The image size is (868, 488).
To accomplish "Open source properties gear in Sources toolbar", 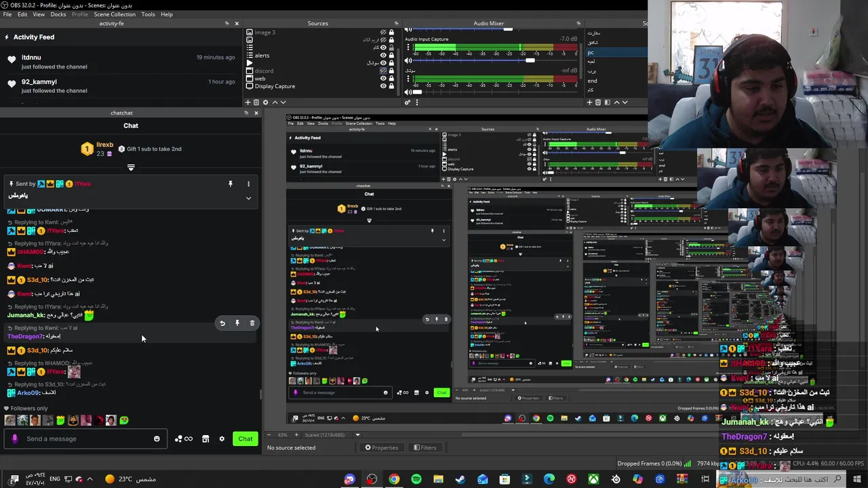I will [x=265, y=102].
